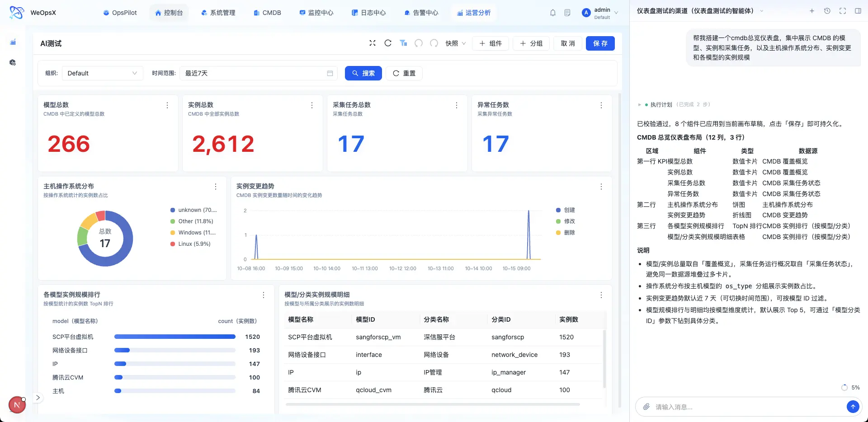
Task: Open the more menu on 模型总数 card
Action: point(167,105)
